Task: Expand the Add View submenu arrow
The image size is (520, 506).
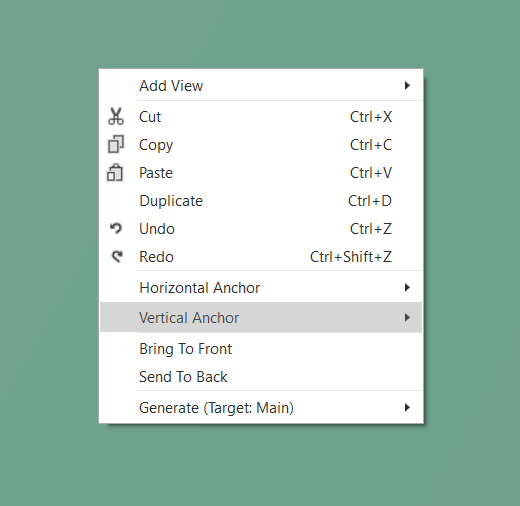Action: pos(407,86)
